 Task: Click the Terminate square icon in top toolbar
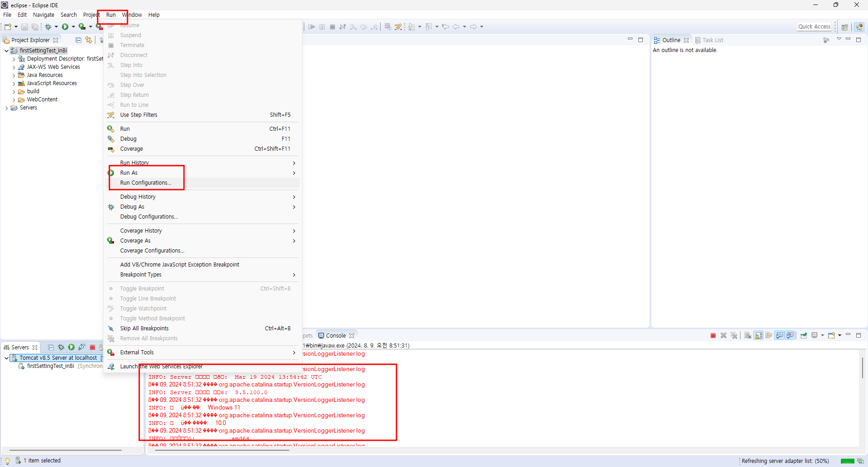tap(332, 27)
